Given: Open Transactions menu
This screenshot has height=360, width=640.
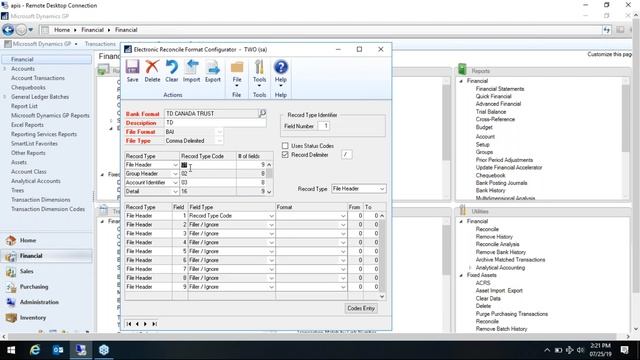Looking at the screenshot, I should (x=100, y=44).
